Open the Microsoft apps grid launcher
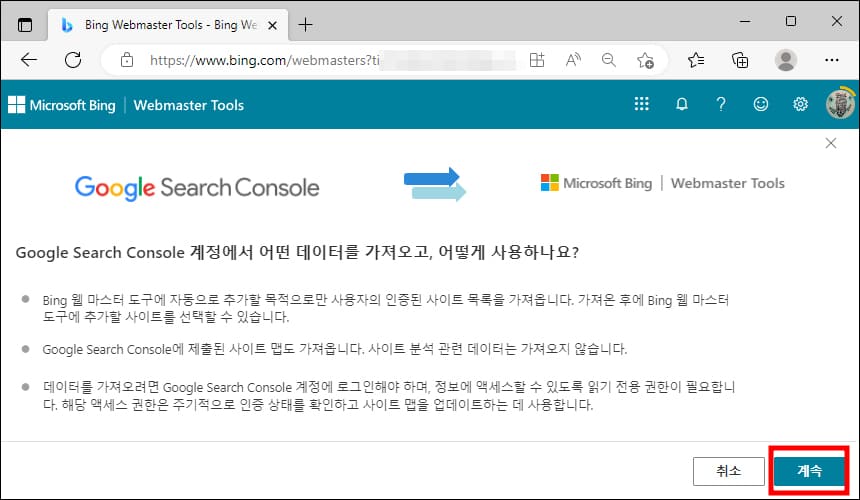860x500 pixels. click(x=642, y=104)
